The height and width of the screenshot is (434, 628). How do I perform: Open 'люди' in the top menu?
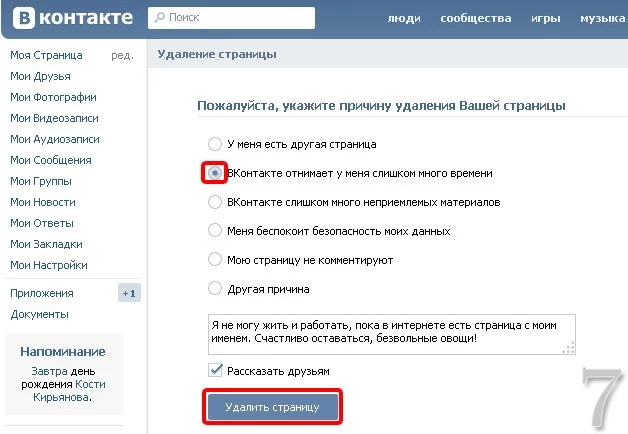404,18
